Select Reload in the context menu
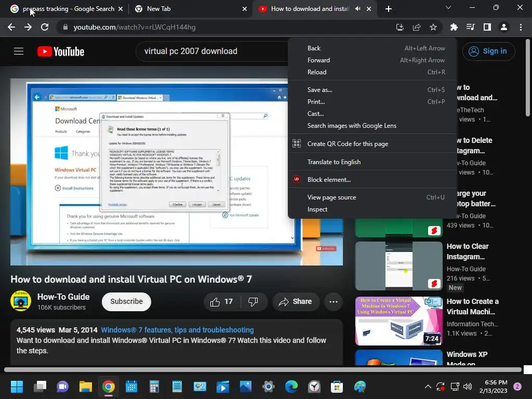 372,72
